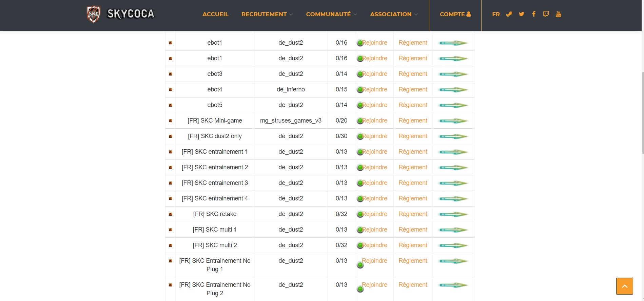Expand the Association dropdown menu
Image resolution: width=644 pixels, height=301 pixels.
(x=394, y=14)
